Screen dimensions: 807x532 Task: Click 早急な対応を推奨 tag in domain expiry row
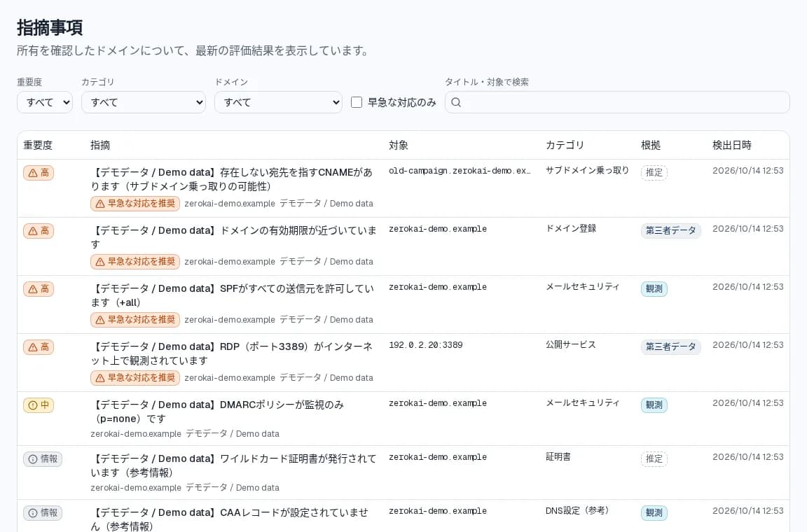135,262
